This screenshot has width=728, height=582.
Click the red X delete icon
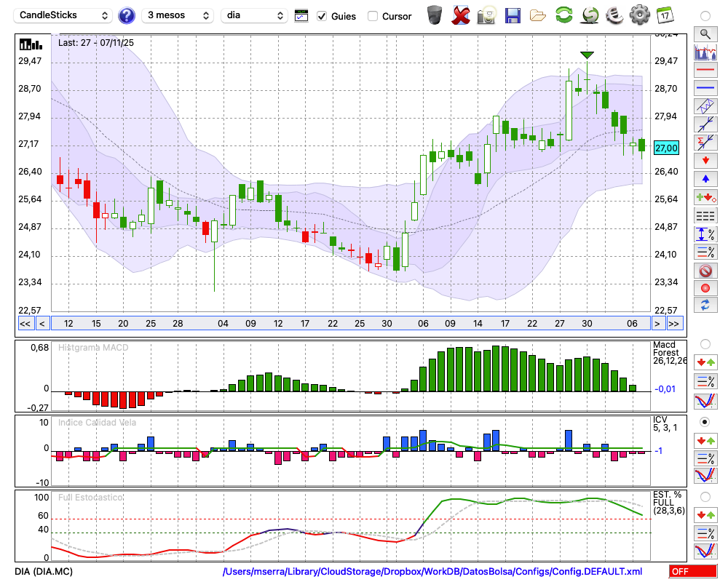pos(461,15)
